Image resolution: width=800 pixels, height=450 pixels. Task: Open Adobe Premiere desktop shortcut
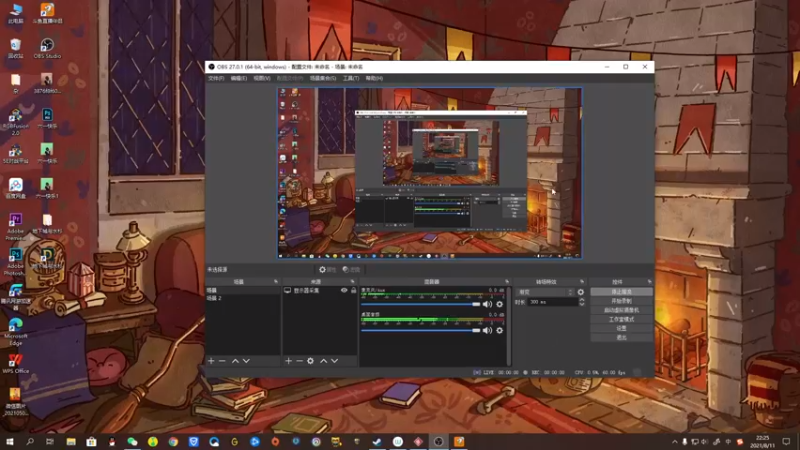click(15, 227)
